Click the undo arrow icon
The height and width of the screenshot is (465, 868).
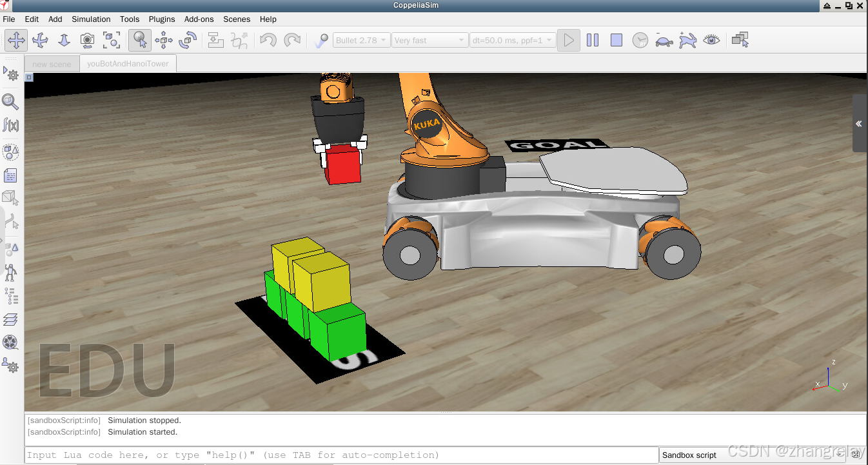[268, 40]
